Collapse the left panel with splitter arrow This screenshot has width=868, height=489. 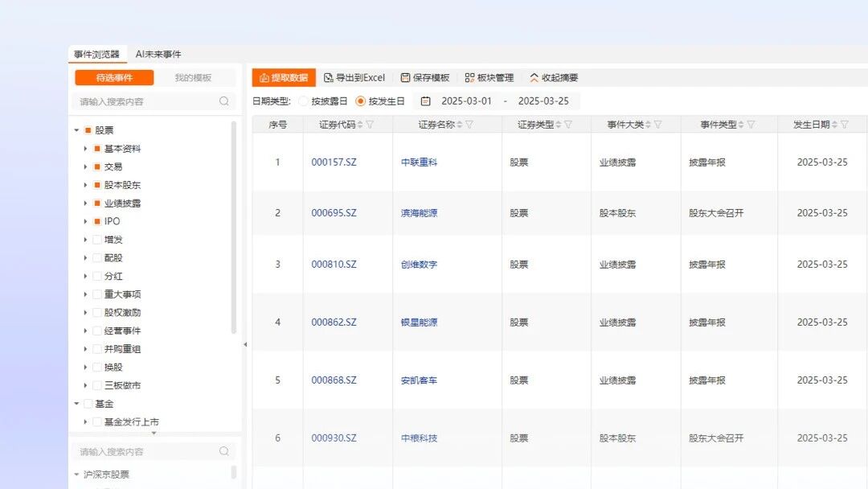coord(245,344)
